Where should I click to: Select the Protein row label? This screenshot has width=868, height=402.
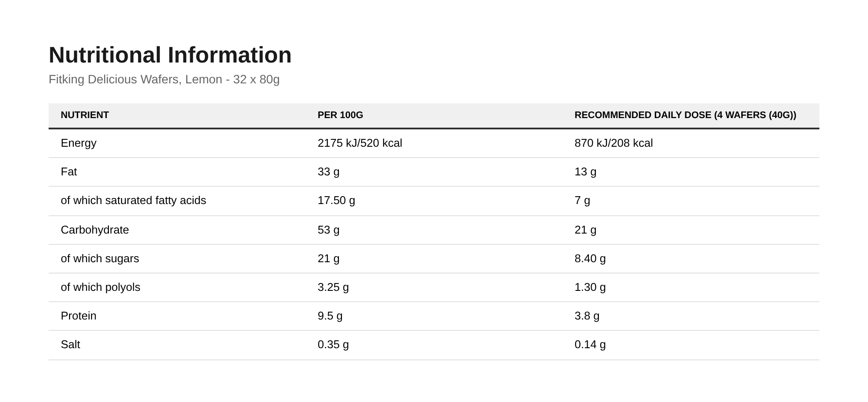(79, 316)
